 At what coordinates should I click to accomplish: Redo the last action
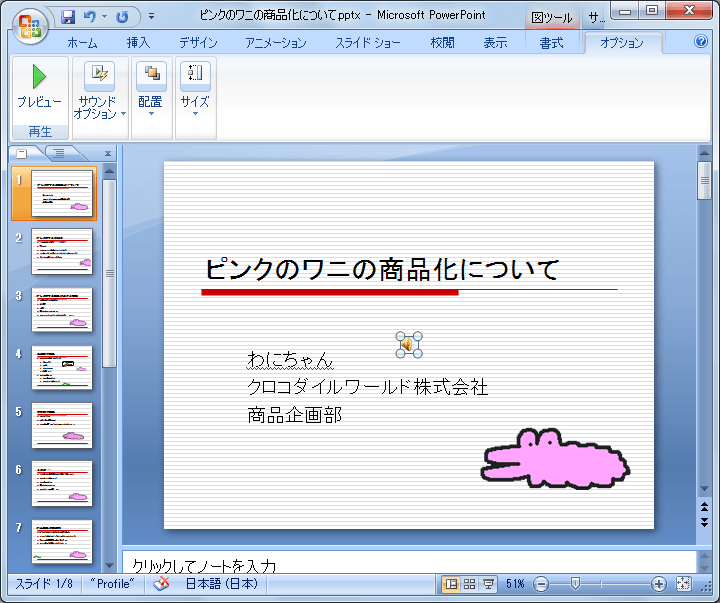(122, 17)
